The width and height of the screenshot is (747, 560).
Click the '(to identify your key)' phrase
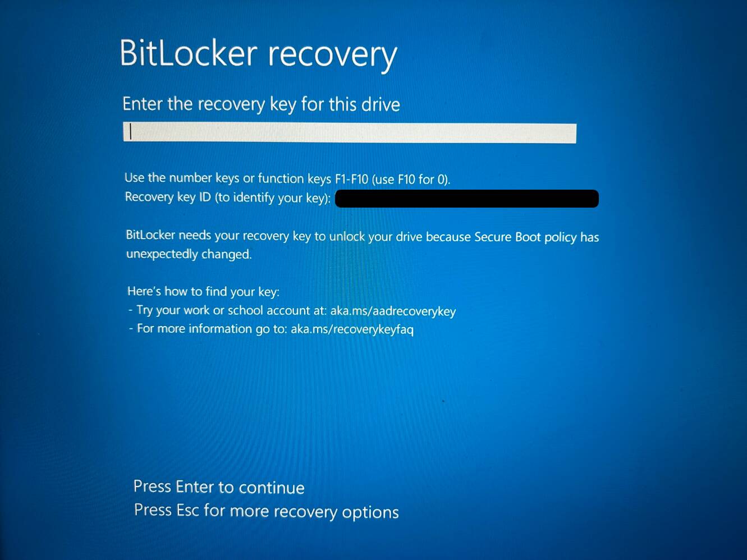273,198
